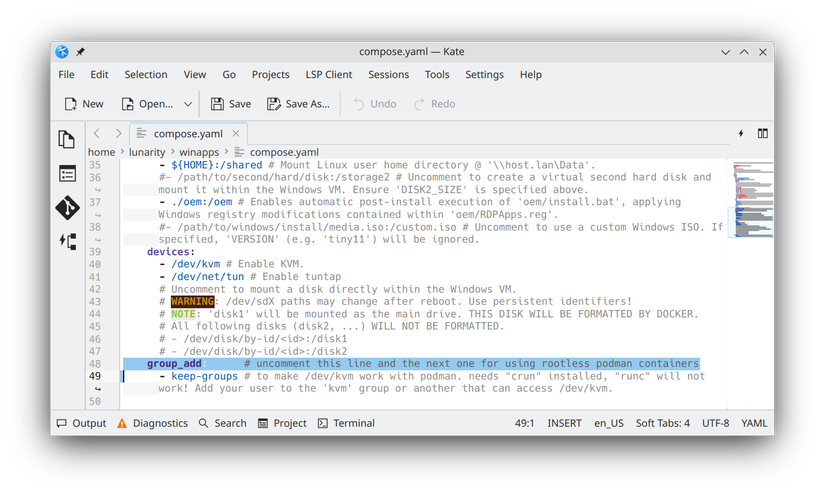825x495 pixels.
Task: Click the Save As... toolbar button
Action: [x=298, y=104]
